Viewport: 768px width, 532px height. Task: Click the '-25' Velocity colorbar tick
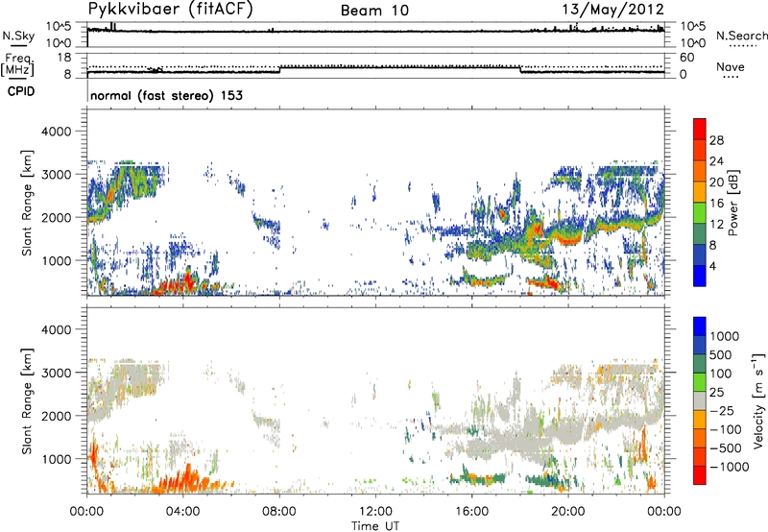click(722, 411)
